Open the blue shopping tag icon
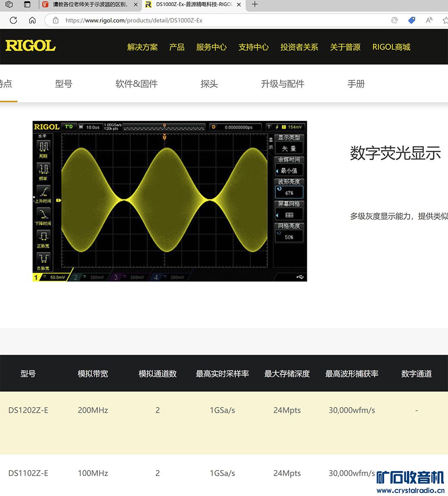The width and height of the screenshot is (448, 496). (x=412, y=20)
